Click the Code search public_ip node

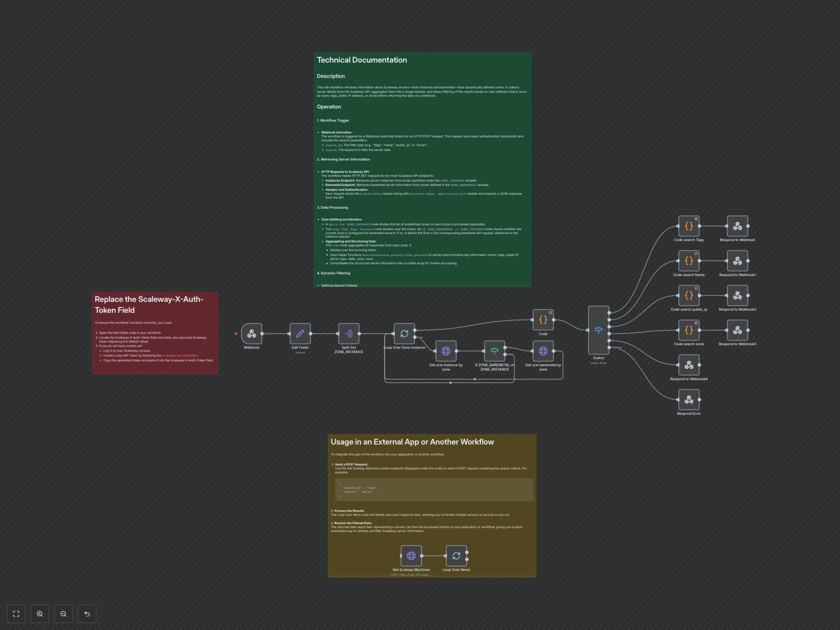688,296
